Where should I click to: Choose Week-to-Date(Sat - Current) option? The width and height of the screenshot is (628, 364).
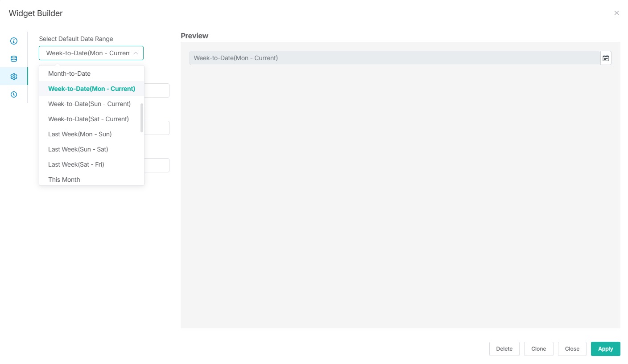click(88, 119)
